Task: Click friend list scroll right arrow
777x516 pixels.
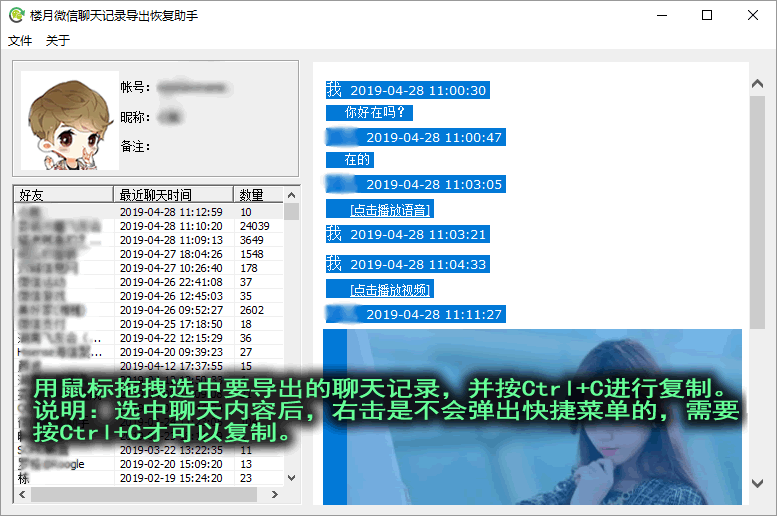Action: coord(275,494)
